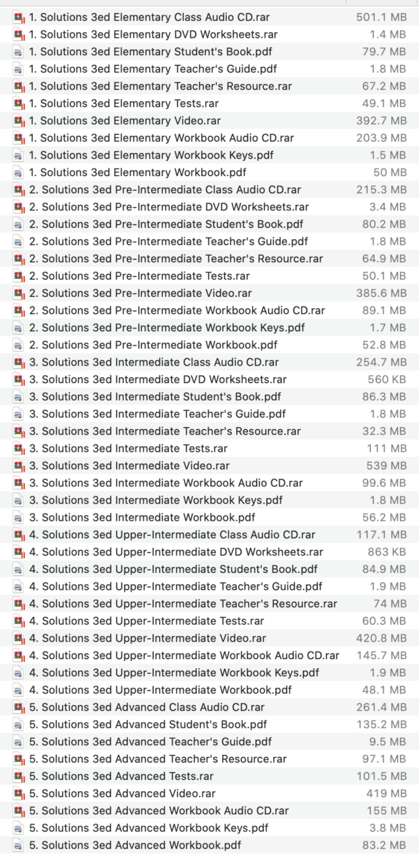Click the PDF icon of Elementary Workbook Keys

click(18, 155)
